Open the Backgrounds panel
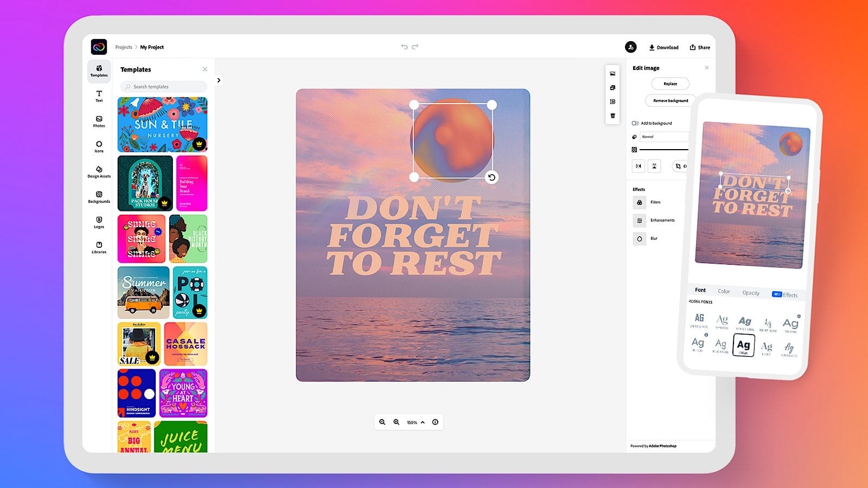868x488 pixels. pyautogui.click(x=99, y=197)
